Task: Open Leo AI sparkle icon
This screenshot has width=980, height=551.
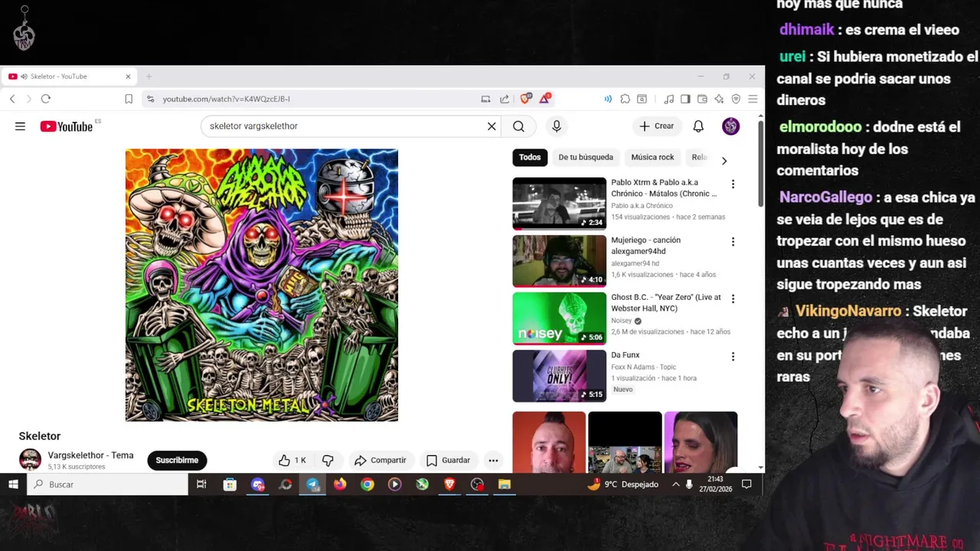Action: tap(719, 99)
